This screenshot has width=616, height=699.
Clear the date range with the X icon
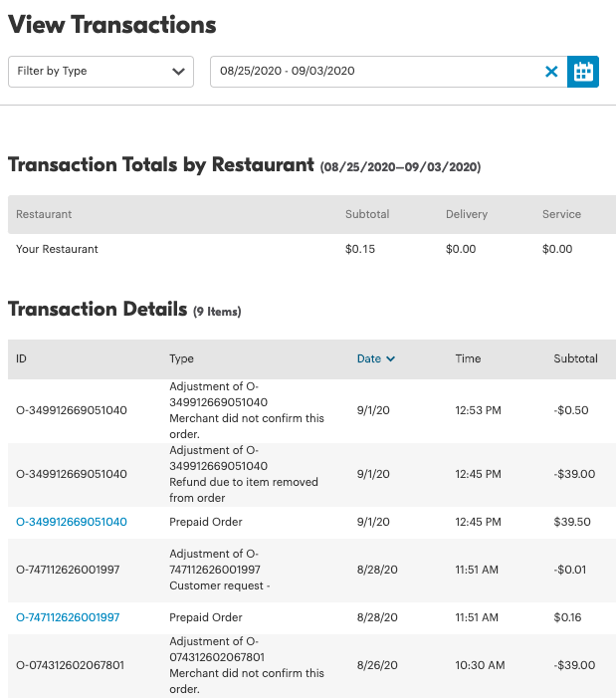click(x=551, y=72)
